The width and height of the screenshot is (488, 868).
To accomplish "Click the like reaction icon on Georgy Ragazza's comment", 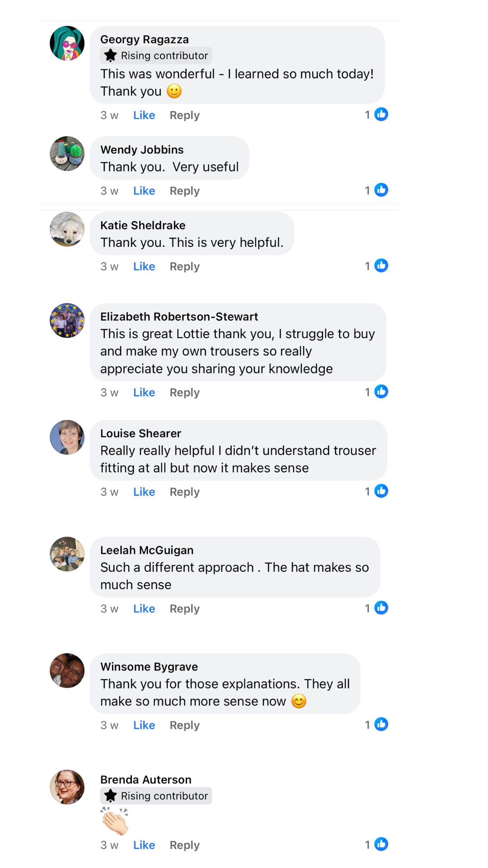I will coord(381,114).
